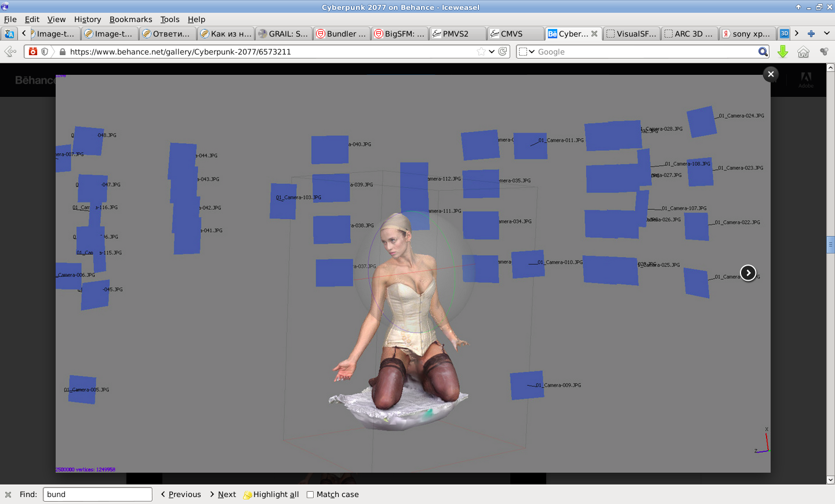Close the Cyberpunk tab with its X
Screen dimensions: 835x504
point(594,34)
